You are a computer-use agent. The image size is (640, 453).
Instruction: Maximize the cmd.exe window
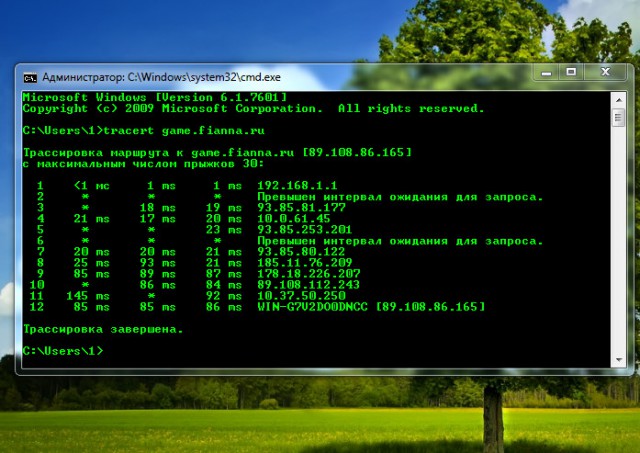pos(572,73)
